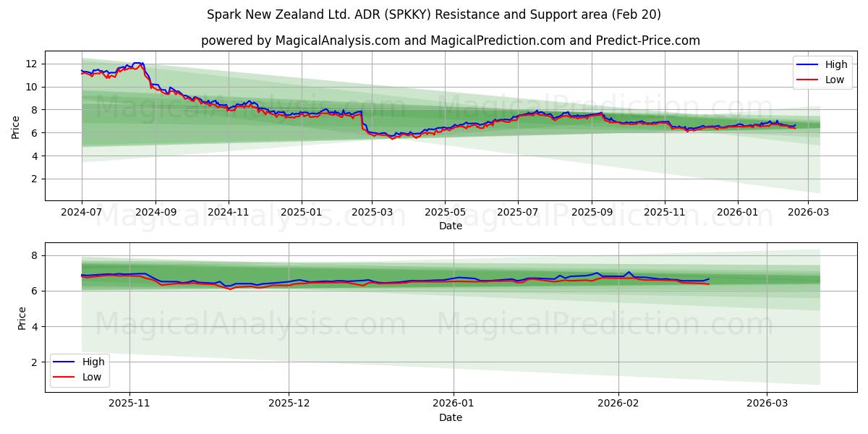The width and height of the screenshot is (868, 434).
Task: Click the 2026-02 tick label on bottom chart
Action: (618, 404)
